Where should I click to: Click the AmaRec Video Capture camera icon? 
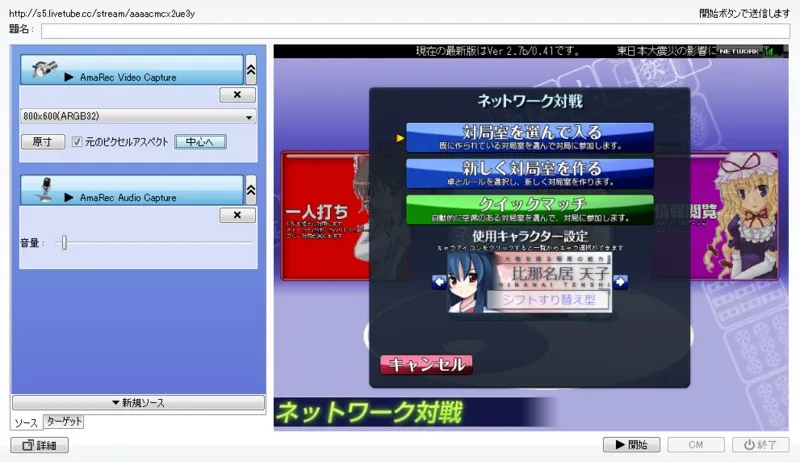pyautogui.click(x=45, y=70)
